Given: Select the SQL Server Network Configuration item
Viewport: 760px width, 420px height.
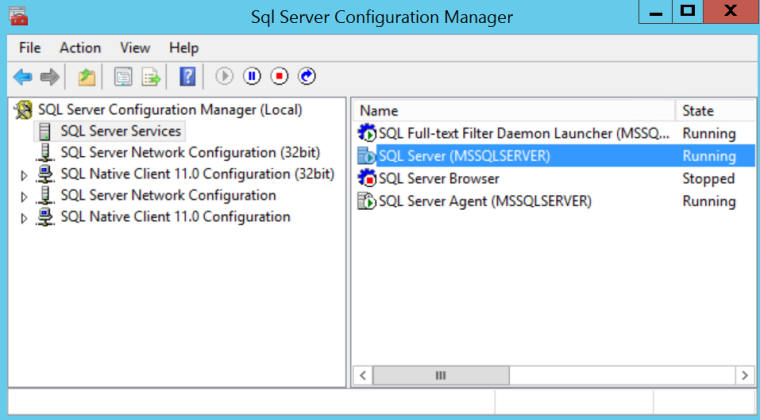Looking at the screenshot, I should (168, 195).
